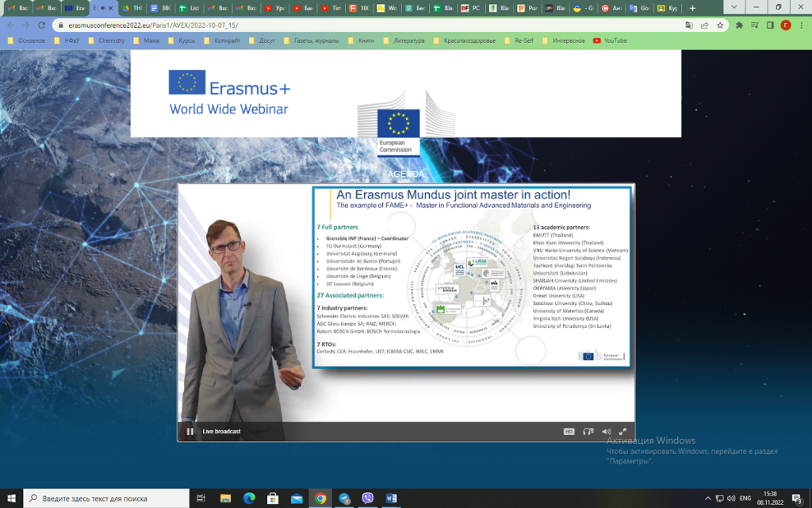812x508 pixels.
Task: Switch to the Pur tab
Action: tap(527, 8)
